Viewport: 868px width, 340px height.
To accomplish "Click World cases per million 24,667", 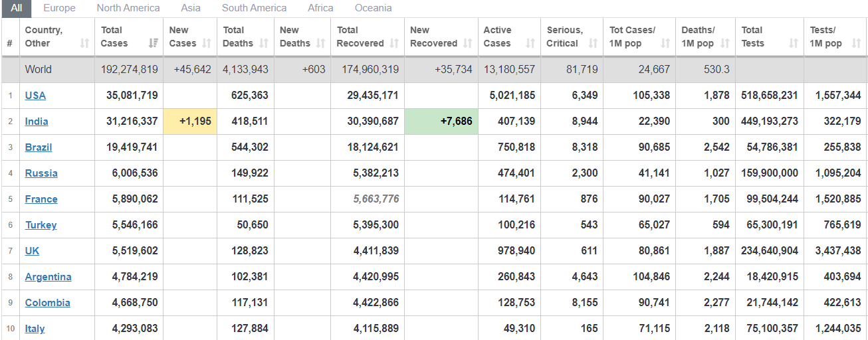I will (x=653, y=70).
